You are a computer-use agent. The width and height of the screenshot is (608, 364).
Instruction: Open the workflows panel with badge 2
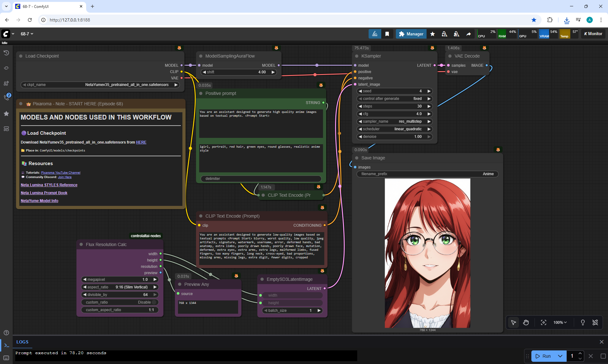pos(6,97)
